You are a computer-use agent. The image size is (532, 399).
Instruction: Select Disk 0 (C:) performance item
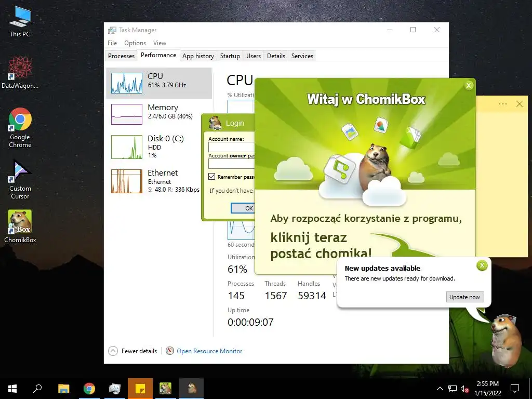(x=159, y=147)
